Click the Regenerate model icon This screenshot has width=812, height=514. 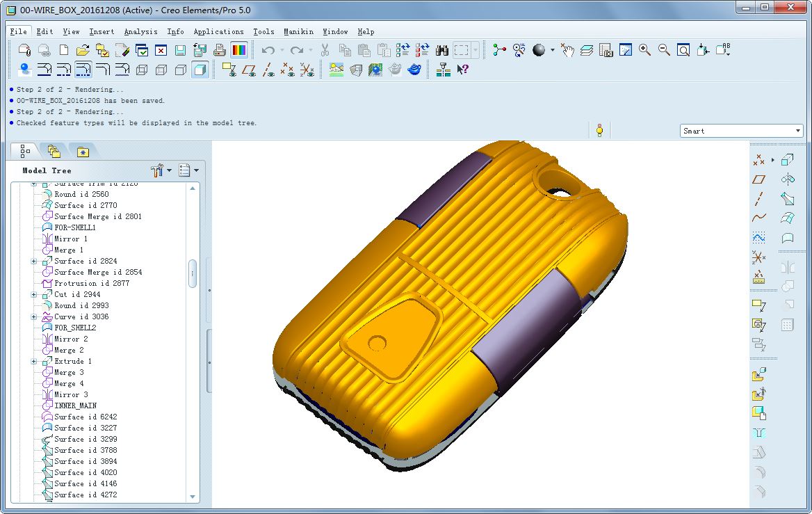click(x=403, y=50)
